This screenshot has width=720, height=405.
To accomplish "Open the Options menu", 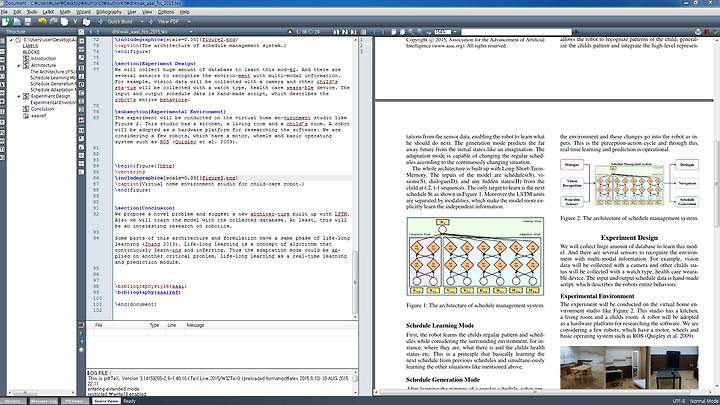I will (x=166, y=12).
